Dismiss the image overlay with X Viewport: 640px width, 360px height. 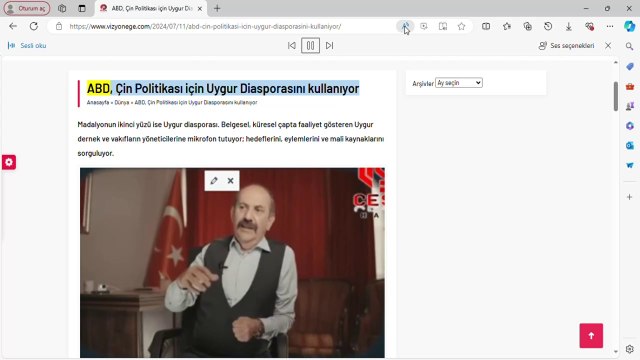coord(231,181)
